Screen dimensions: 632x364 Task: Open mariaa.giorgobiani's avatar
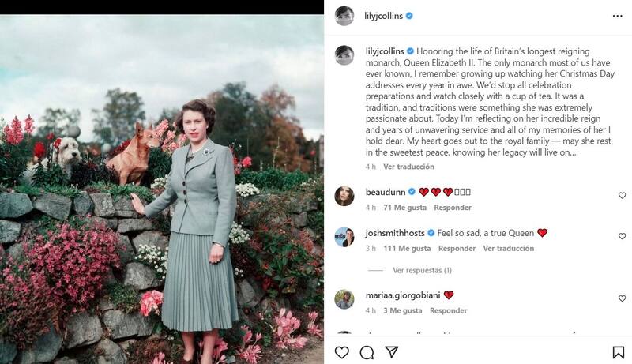(344, 299)
